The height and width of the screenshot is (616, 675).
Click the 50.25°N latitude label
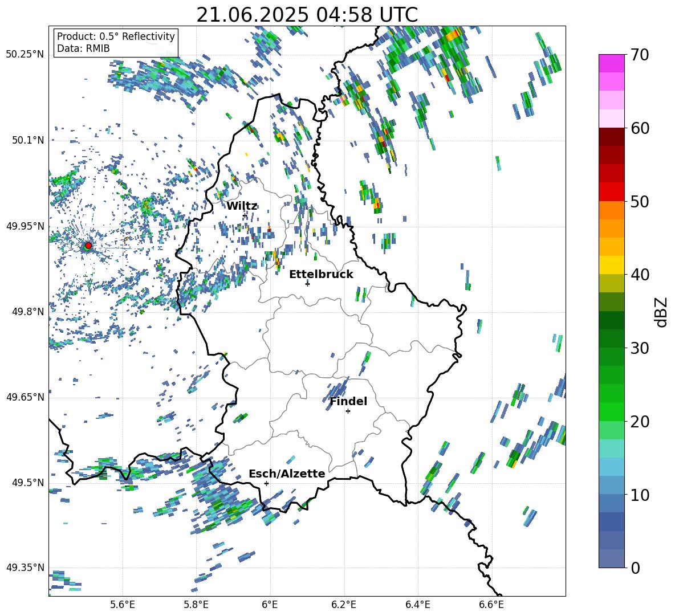coord(25,54)
